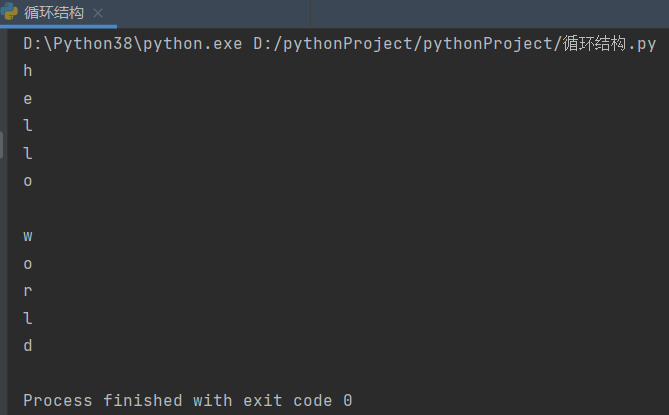
Task: Click the output line showing 'd'
Action: click(28, 346)
